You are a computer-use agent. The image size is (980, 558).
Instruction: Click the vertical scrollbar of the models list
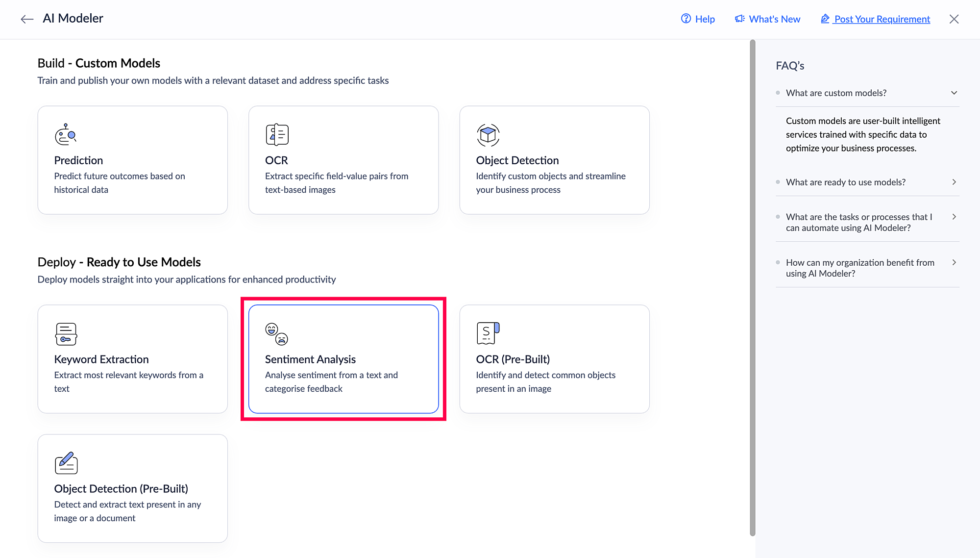point(753,287)
